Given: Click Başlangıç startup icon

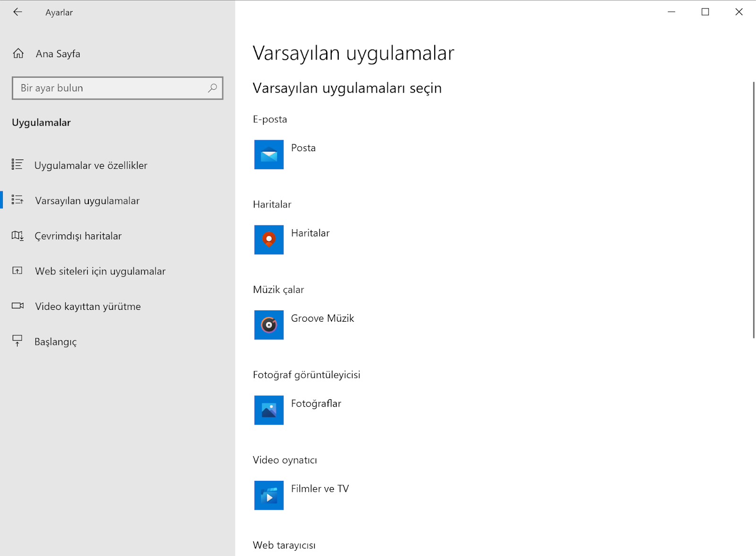Looking at the screenshot, I should [x=17, y=341].
